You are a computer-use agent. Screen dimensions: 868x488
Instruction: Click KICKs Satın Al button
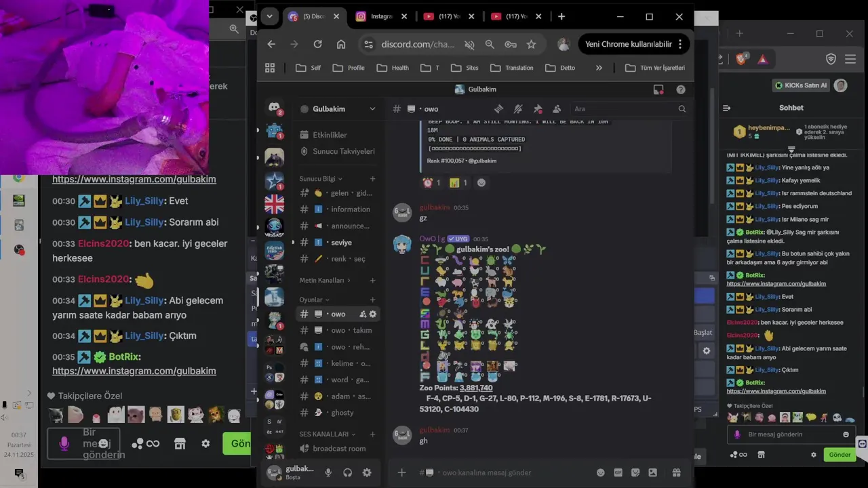pos(802,85)
